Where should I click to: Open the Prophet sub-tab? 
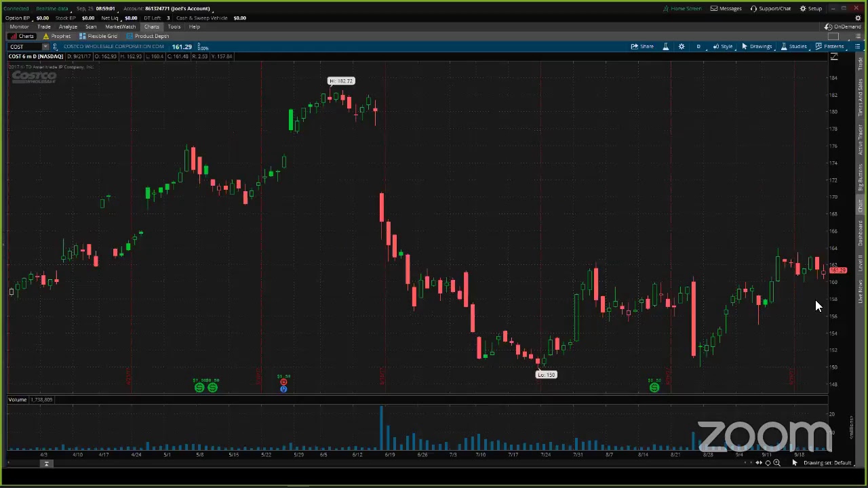click(x=57, y=36)
